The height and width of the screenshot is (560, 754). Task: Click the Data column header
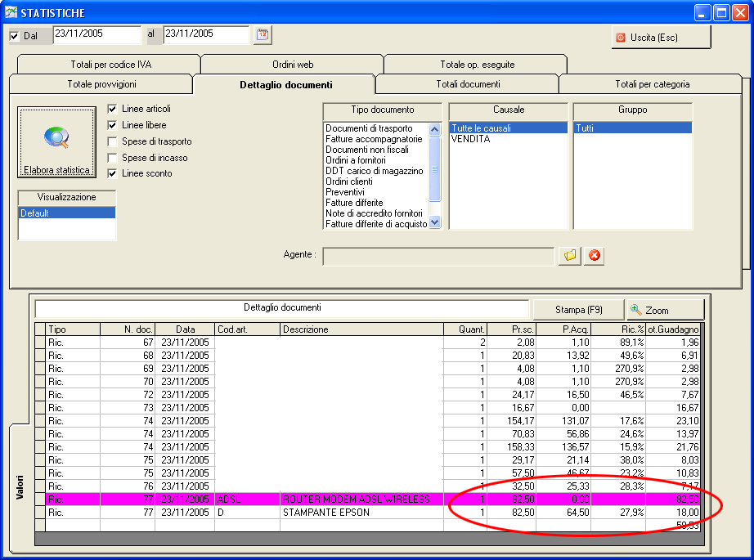point(185,329)
